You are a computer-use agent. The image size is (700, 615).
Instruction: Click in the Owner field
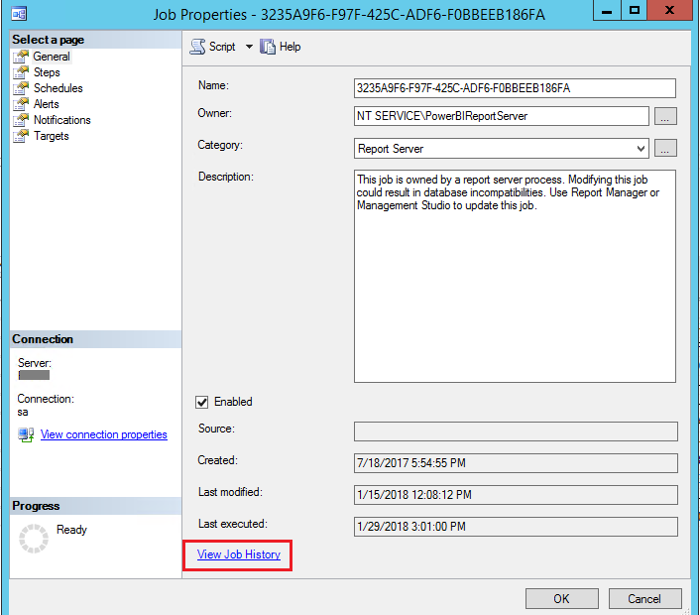pos(502,116)
